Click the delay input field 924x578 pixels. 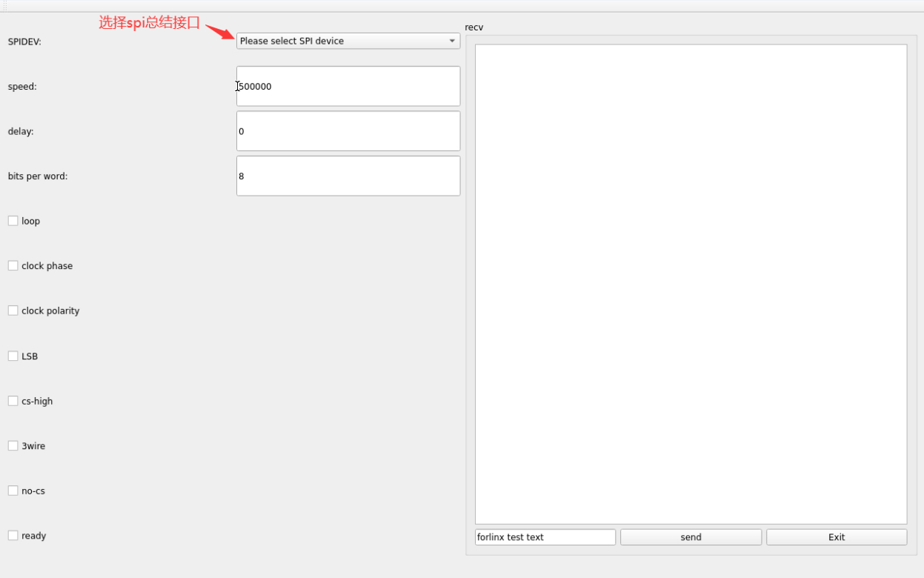pyautogui.click(x=348, y=131)
